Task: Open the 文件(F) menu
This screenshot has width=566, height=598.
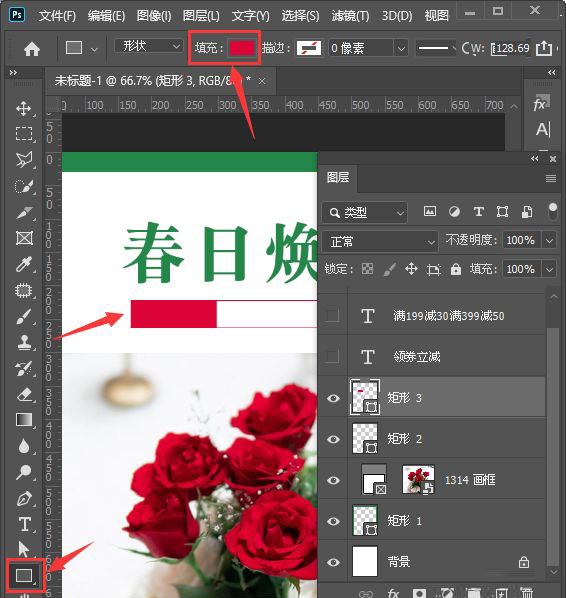Action: 57,16
